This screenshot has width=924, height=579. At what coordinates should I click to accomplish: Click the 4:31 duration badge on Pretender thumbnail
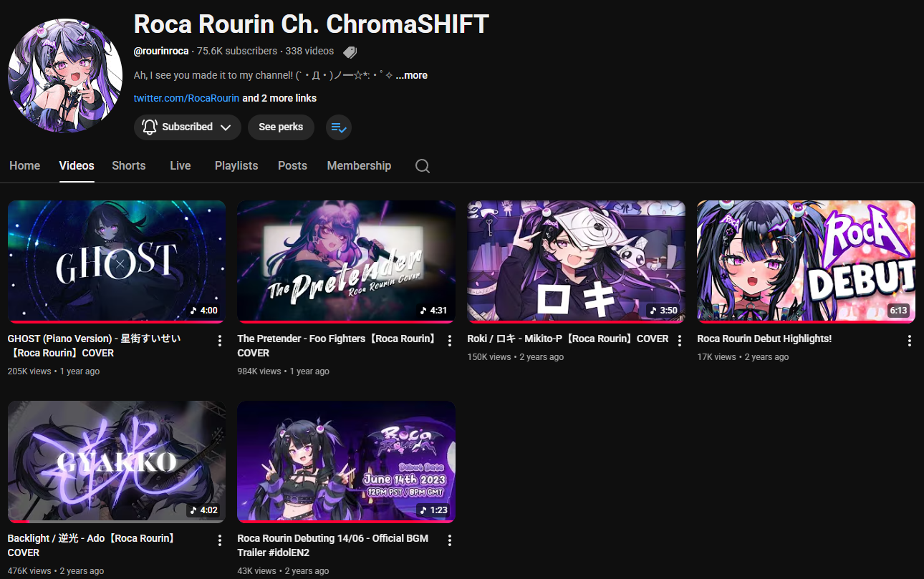click(x=434, y=311)
